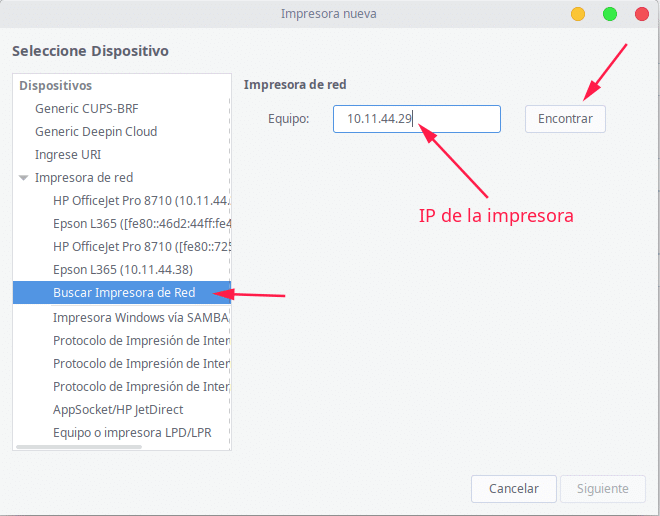Select first HP OfficeJet Pro 8710 entry
The height and width of the screenshot is (516, 660).
pyautogui.click(x=140, y=201)
